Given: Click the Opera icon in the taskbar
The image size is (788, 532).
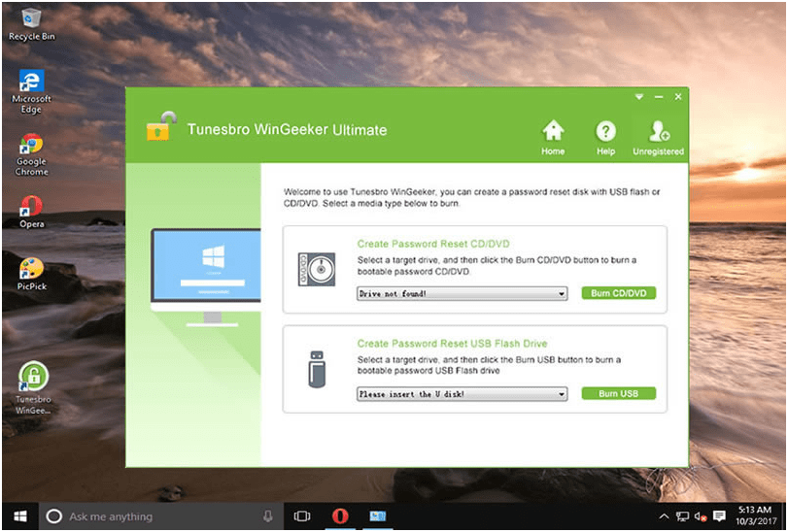Looking at the screenshot, I should click(x=340, y=515).
